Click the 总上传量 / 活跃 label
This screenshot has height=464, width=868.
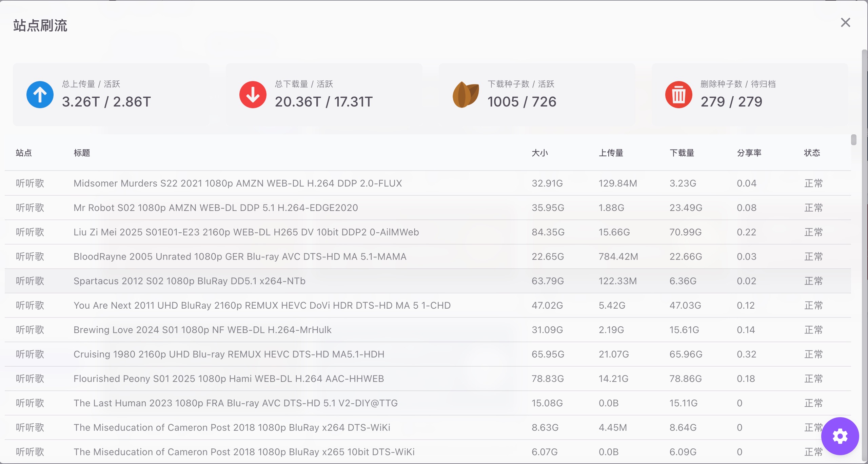click(91, 84)
